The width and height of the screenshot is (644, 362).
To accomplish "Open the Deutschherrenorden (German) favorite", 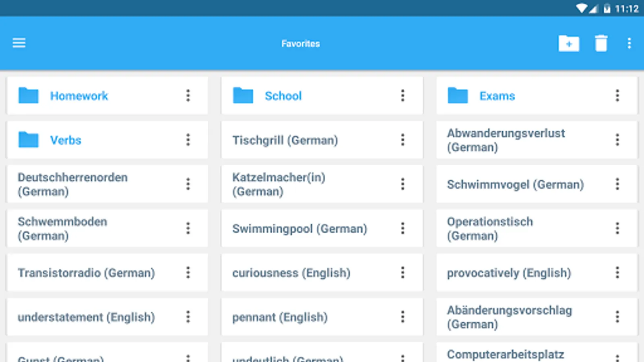I will pos(107,184).
